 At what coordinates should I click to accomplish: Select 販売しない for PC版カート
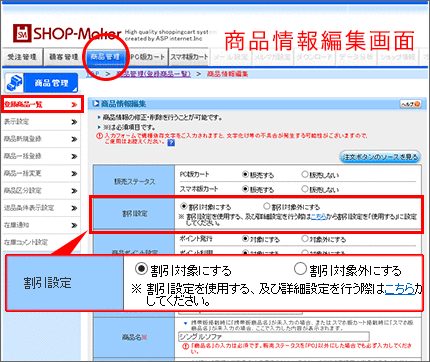click(305, 174)
